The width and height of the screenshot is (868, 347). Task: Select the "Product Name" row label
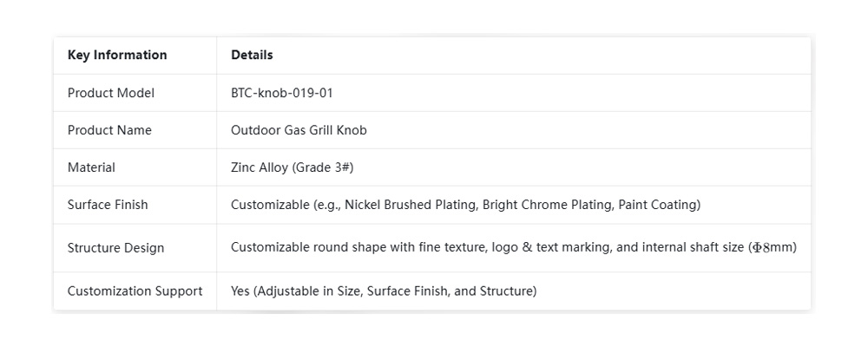109,130
